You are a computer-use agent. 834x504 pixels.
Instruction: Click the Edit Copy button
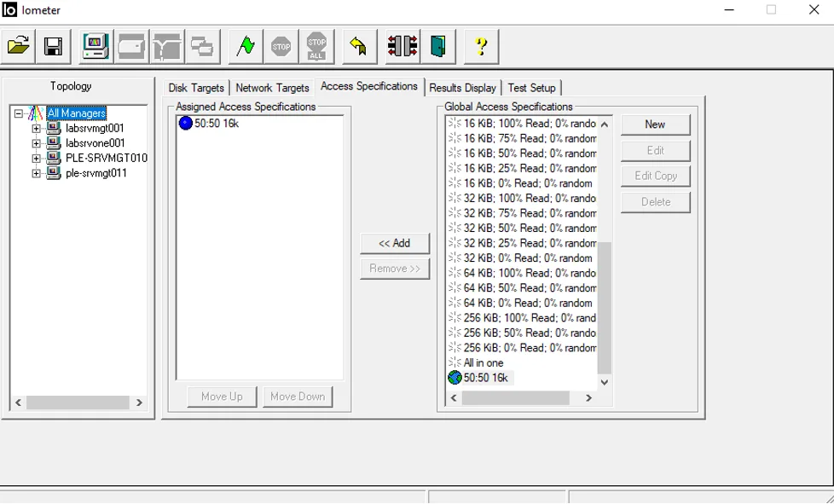(x=655, y=176)
